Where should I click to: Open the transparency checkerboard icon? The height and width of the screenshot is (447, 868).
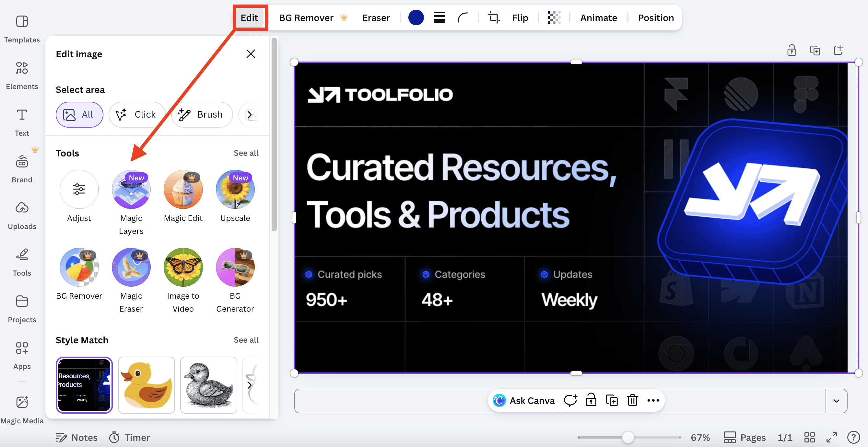554,17
